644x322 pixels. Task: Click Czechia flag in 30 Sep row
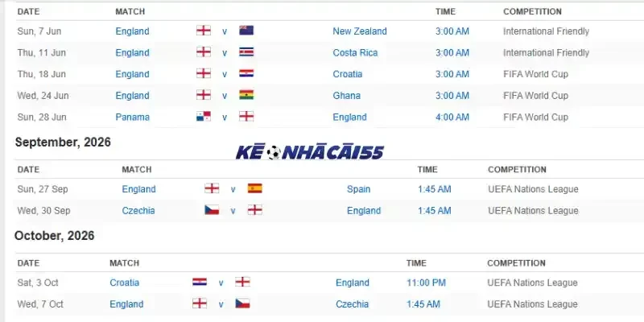(212, 210)
